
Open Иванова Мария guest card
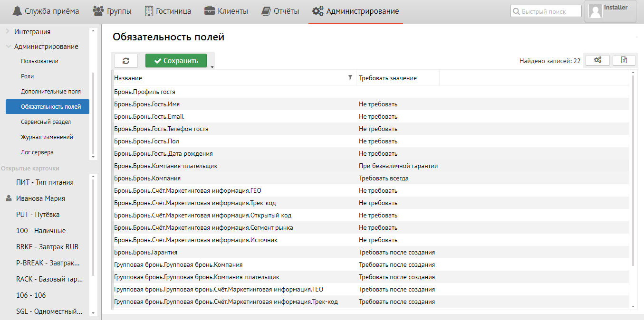coord(40,198)
